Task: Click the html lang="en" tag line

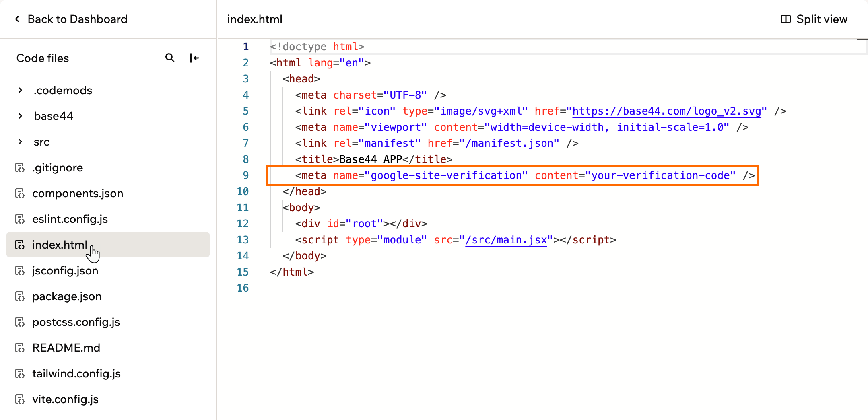Action: pos(320,63)
